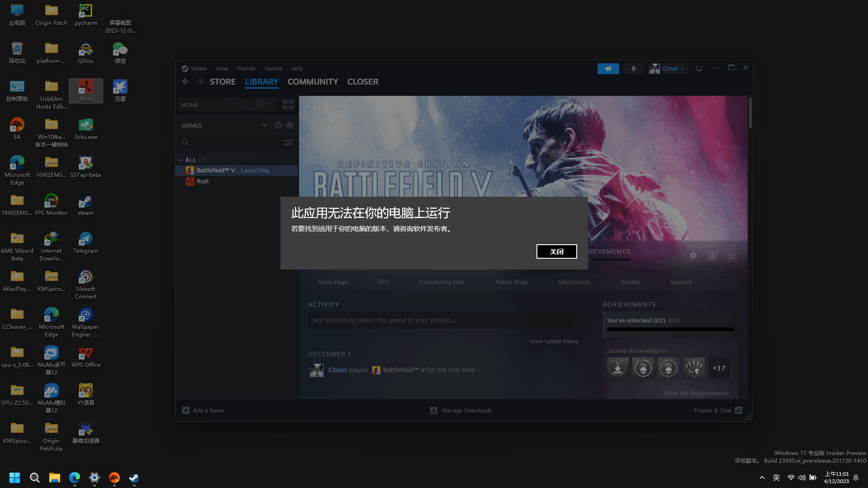This screenshot has width=868, height=488.
Task: Open the Guides link
Action: click(630, 282)
